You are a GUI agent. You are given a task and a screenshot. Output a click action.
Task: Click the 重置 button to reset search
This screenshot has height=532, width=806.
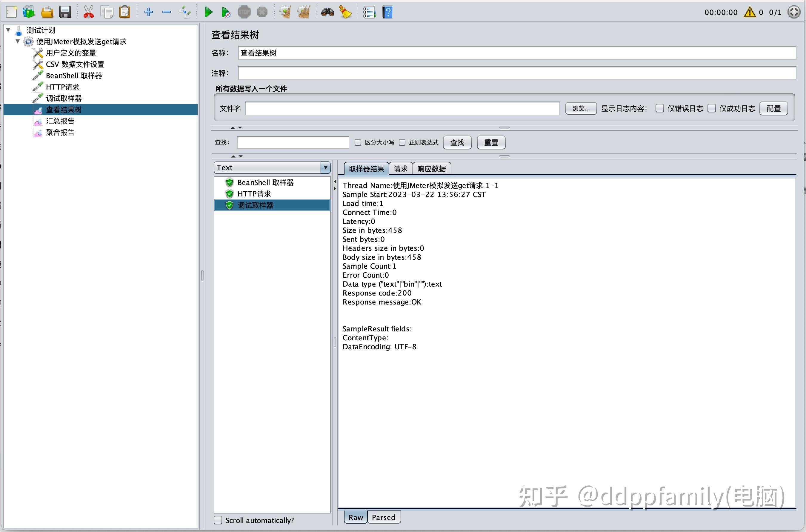point(491,142)
